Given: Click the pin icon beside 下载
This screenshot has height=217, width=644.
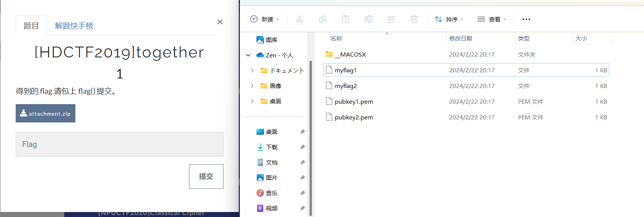Looking at the screenshot, I should [302, 147].
